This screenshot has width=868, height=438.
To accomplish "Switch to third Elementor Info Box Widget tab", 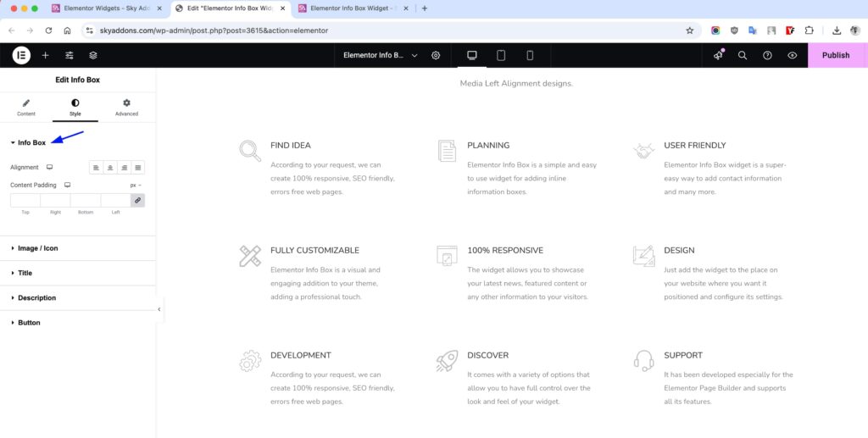I will pyautogui.click(x=354, y=8).
